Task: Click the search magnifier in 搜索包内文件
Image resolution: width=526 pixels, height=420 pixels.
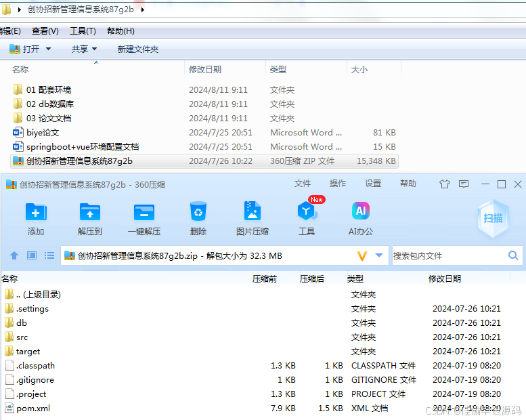Action: (x=513, y=255)
